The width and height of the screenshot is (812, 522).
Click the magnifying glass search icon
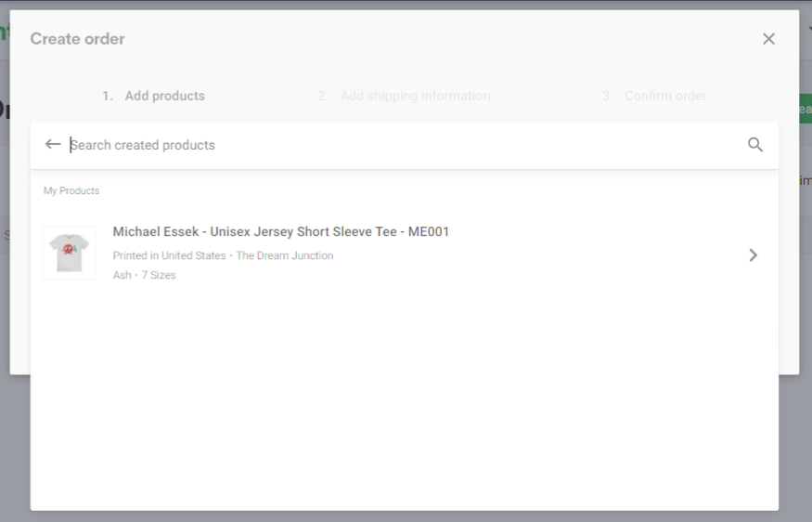(x=755, y=145)
